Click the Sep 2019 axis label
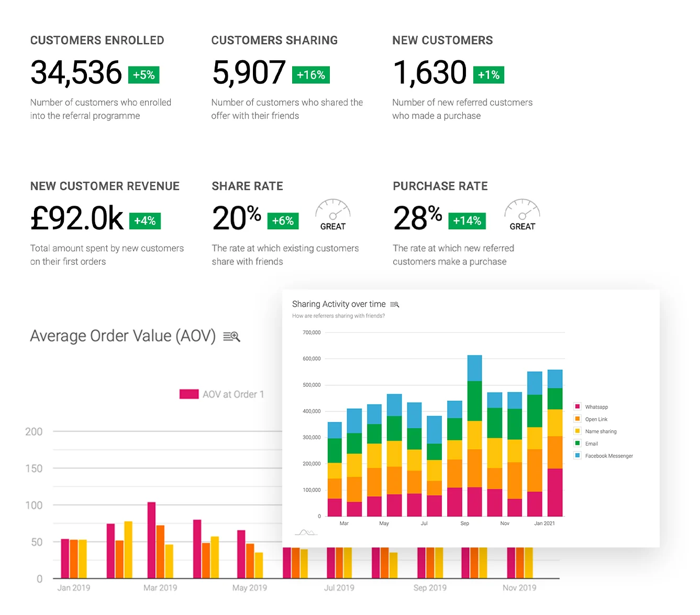 click(x=430, y=588)
